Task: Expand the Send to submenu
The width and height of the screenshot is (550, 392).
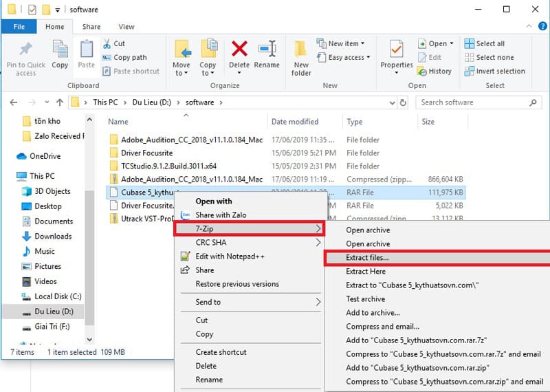Action: coord(249,302)
